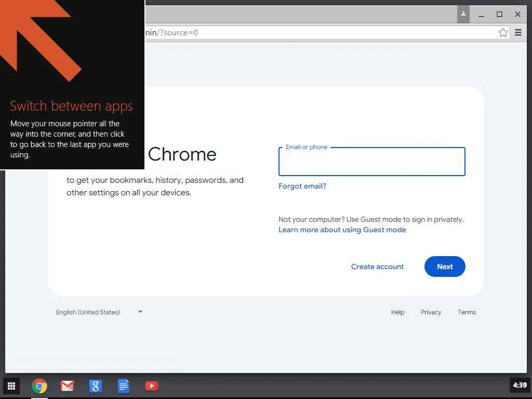Click the 'Switch between apps' heading
This screenshot has height=399, width=532.
[71, 106]
